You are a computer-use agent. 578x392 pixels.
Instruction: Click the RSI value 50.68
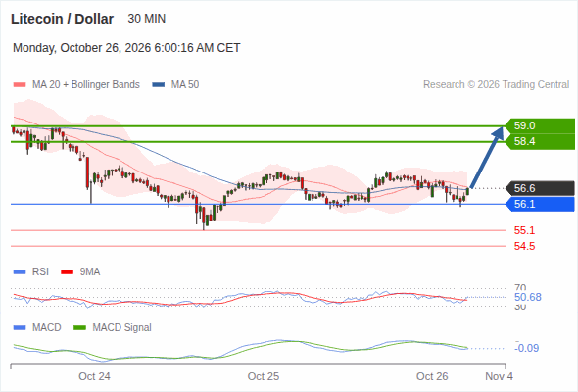click(528, 297)
